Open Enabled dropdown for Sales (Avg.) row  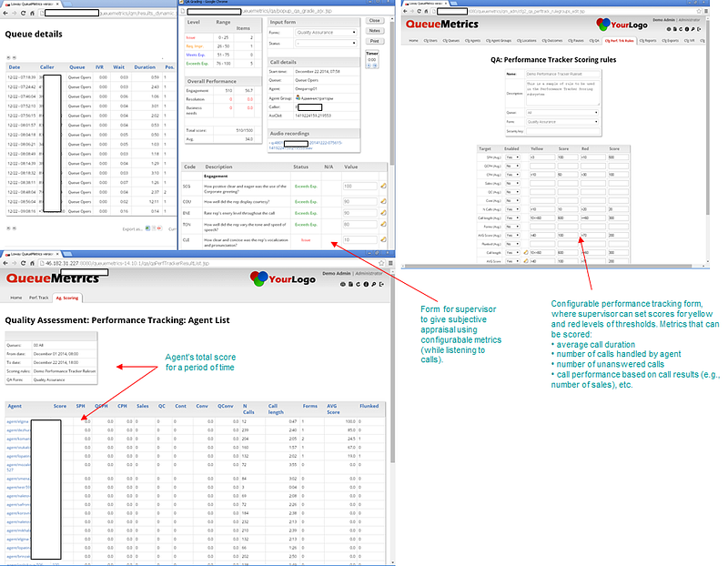click(512, 184)
